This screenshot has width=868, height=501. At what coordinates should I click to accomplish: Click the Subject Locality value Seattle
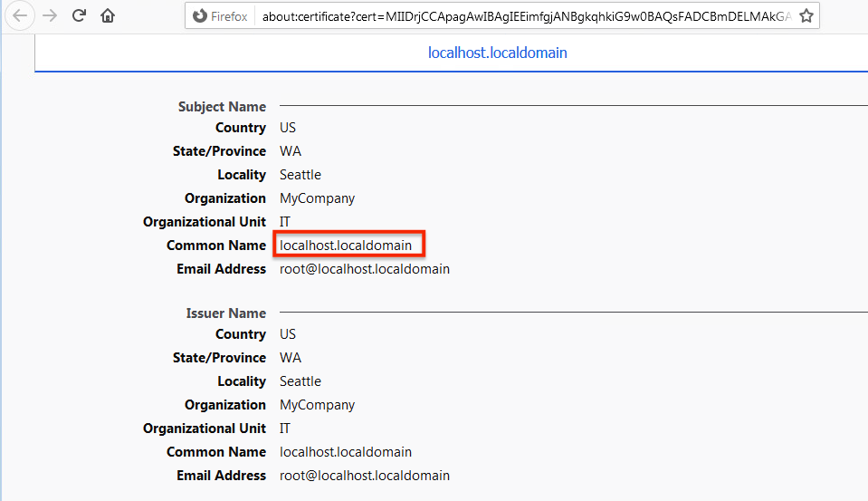300,175
